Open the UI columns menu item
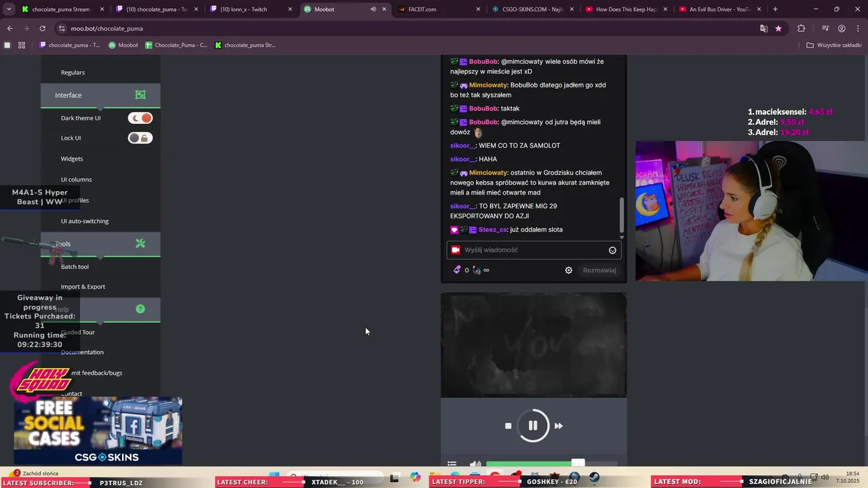 [76, 180]
